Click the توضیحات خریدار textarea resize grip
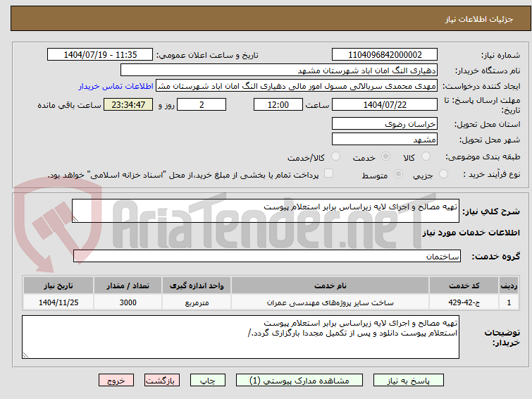This screenshot has height=399, width=532. pyautogui.click(x=25, y=355)
